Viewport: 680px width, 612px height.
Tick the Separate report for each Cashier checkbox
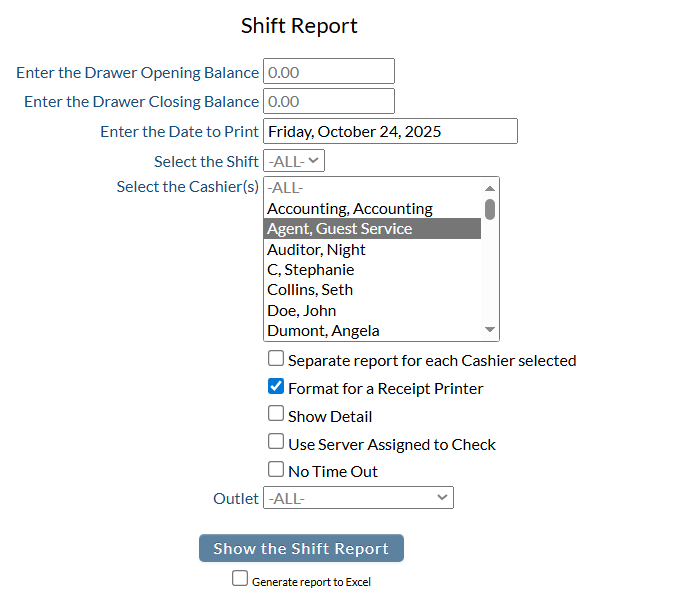[276, 359]
